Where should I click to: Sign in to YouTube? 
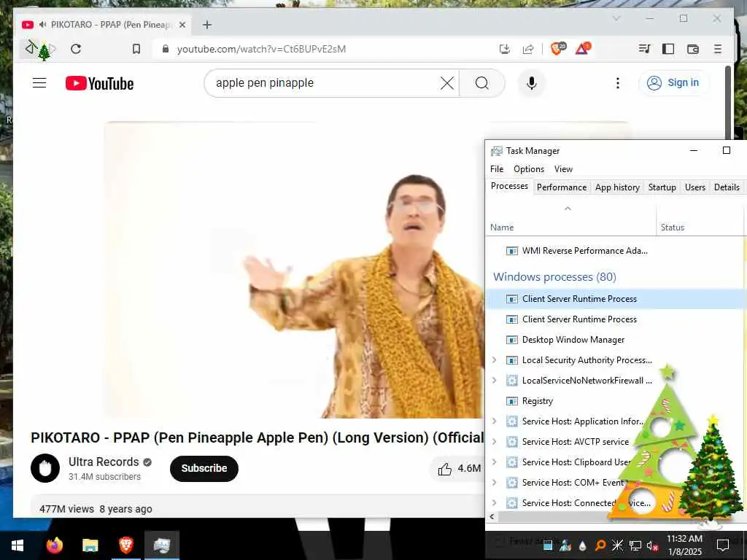(673, 83)
